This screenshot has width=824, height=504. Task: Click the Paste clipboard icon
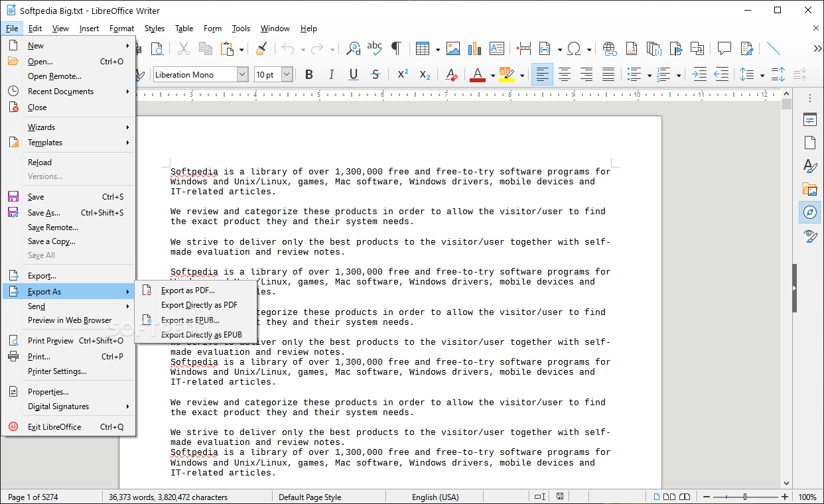[x=228, y=48]
